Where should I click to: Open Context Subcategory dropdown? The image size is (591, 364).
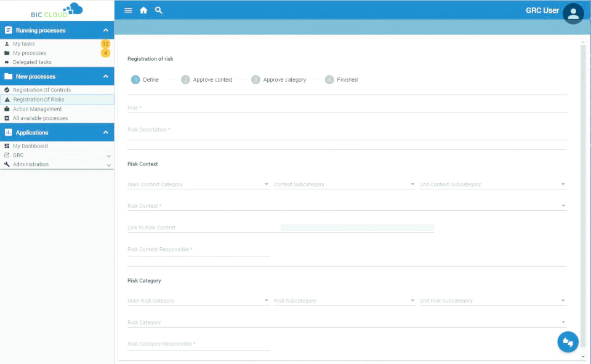344,184
